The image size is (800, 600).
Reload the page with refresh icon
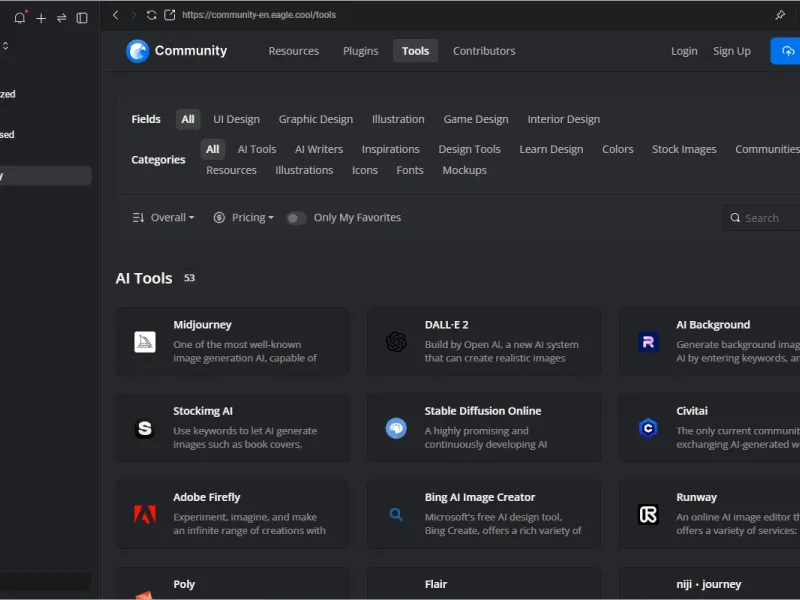[x=152, y=15]
